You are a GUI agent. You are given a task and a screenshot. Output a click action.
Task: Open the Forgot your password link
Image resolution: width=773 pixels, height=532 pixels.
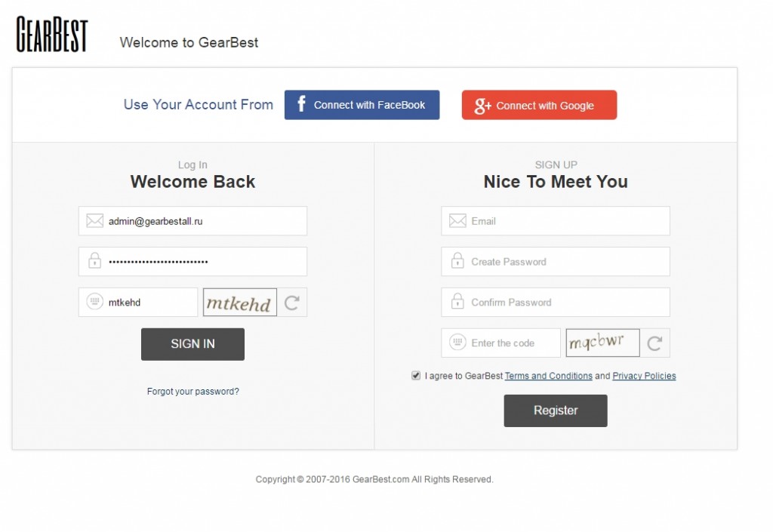coord(192,392)
